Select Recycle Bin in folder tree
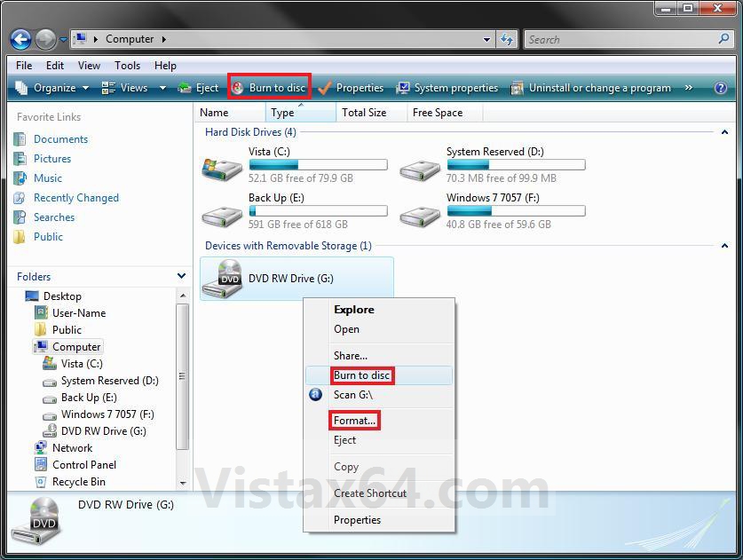The image size is (743, 560). (x=79, y=482)
